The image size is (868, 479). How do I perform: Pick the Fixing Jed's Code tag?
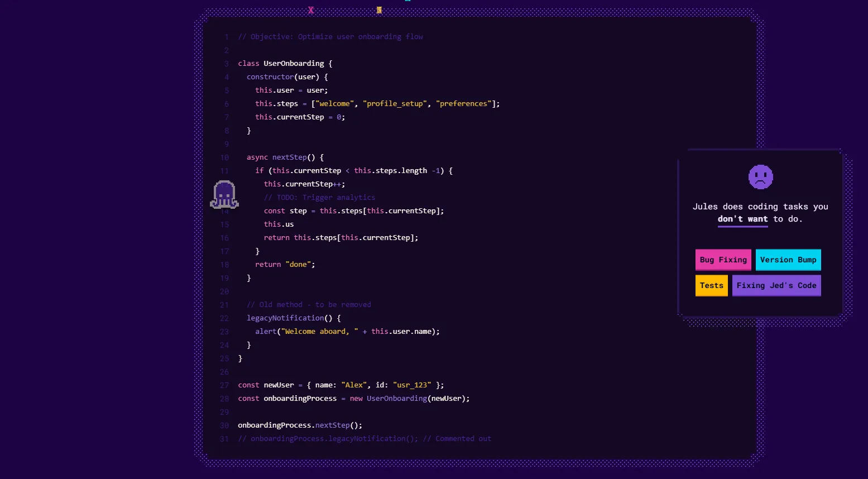point(776,286)
